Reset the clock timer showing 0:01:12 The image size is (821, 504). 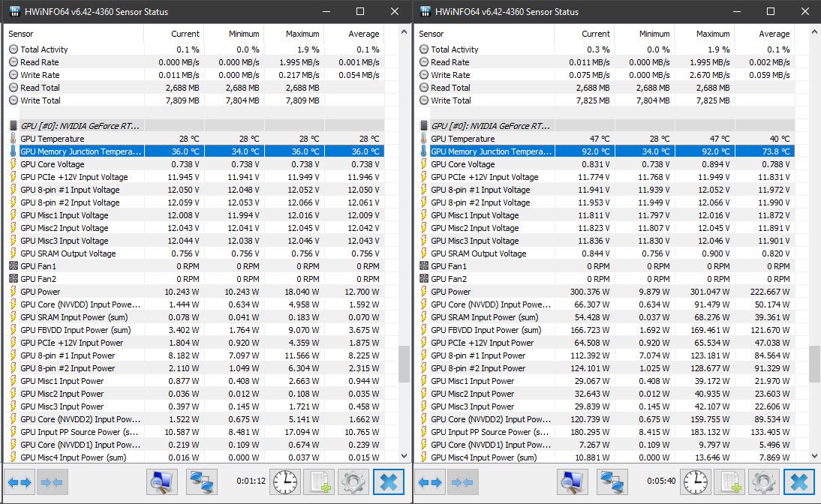click(x=285, y=481)
